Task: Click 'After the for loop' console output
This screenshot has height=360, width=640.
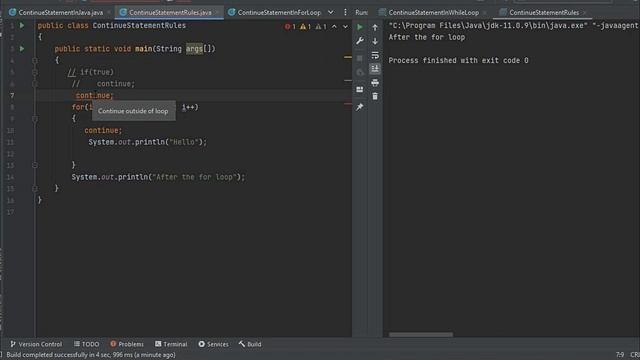Action: point(427,37)
